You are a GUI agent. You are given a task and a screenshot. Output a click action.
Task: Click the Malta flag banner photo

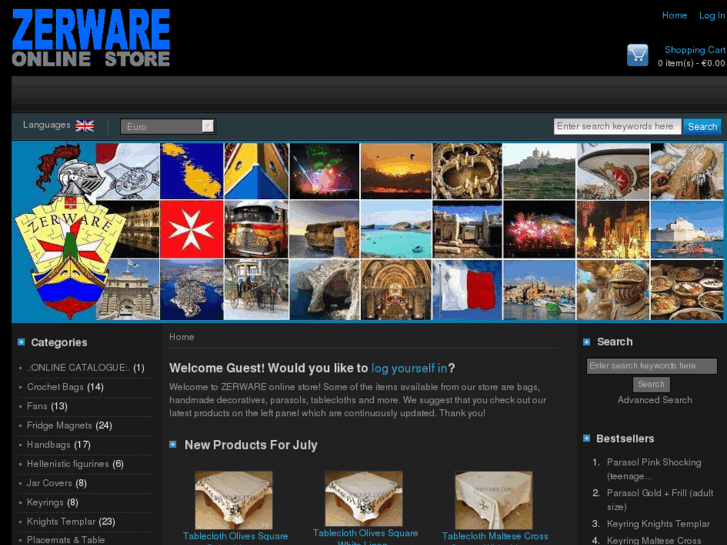point(467,290)
